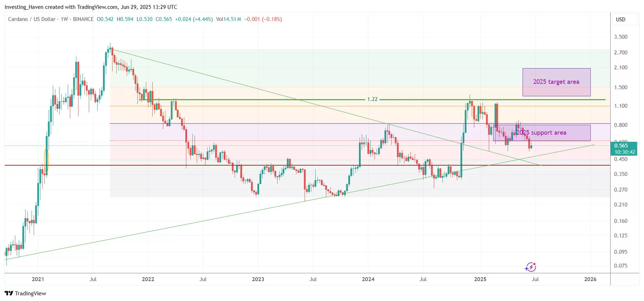Click the 2024 time axis label

pyautogui.click(x=368, y=279)
